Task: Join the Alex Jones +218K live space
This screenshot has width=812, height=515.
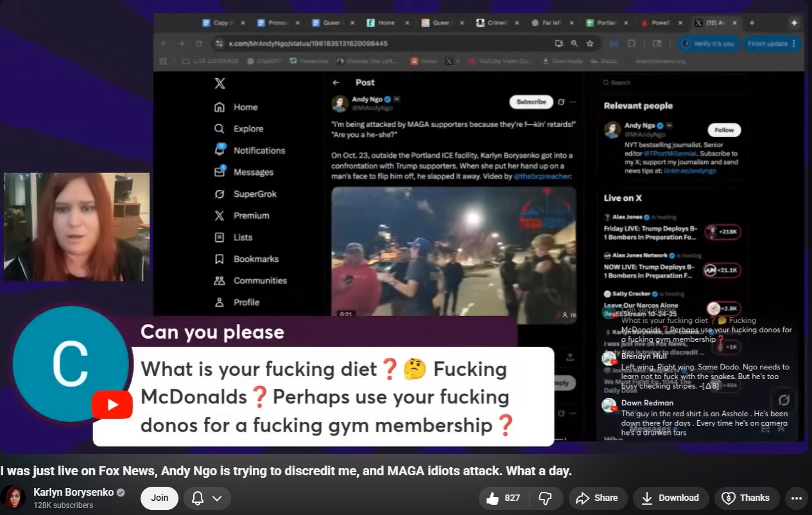Action: (x=722, y=232)
